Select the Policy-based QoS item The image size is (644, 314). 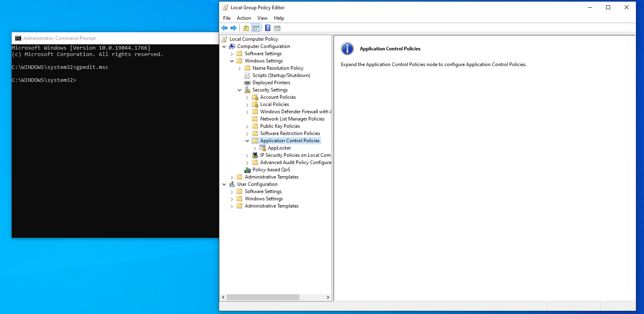coord(271,170)
